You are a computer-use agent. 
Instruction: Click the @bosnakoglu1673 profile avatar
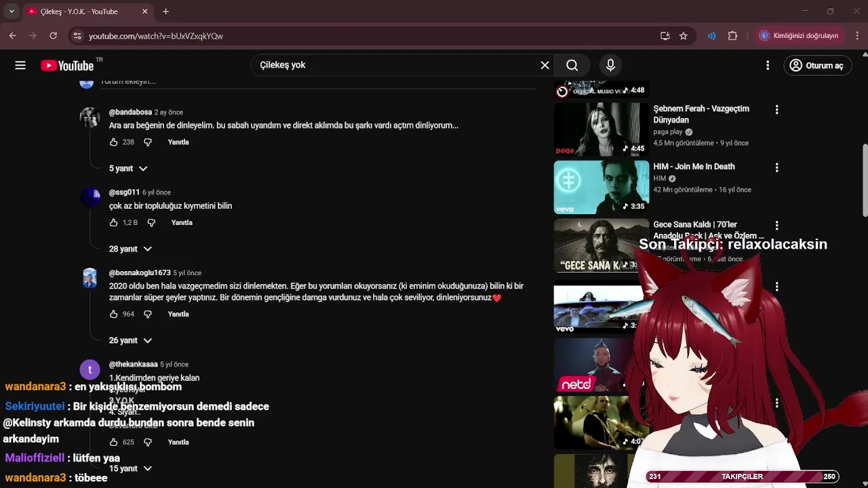90,278
